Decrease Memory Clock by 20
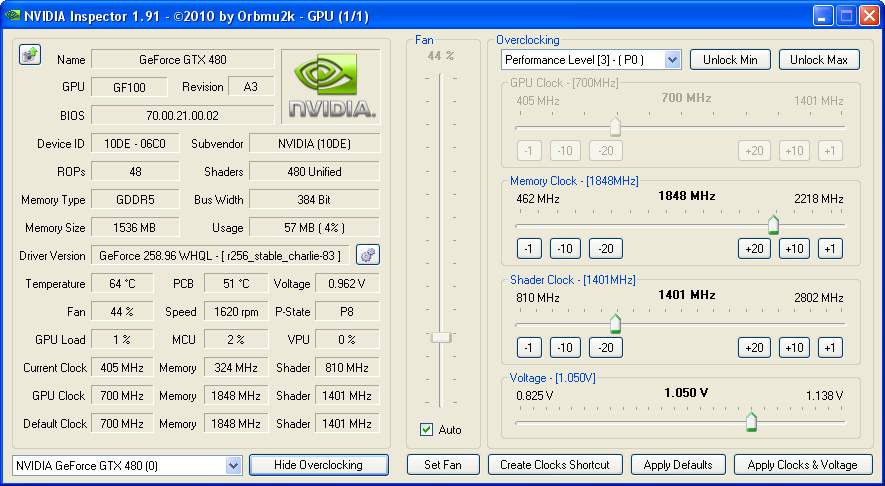Viewport: 885px width, 486px height. point(606,249)
